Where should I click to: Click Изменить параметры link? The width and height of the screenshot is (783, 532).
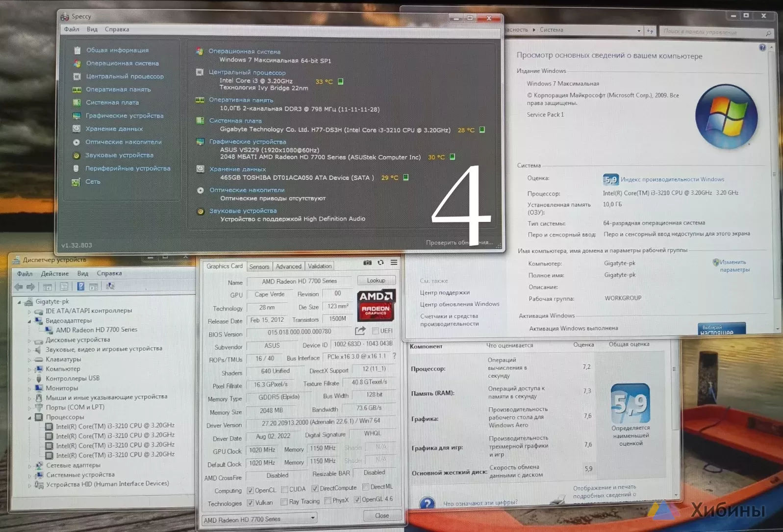tap(734, 266)
